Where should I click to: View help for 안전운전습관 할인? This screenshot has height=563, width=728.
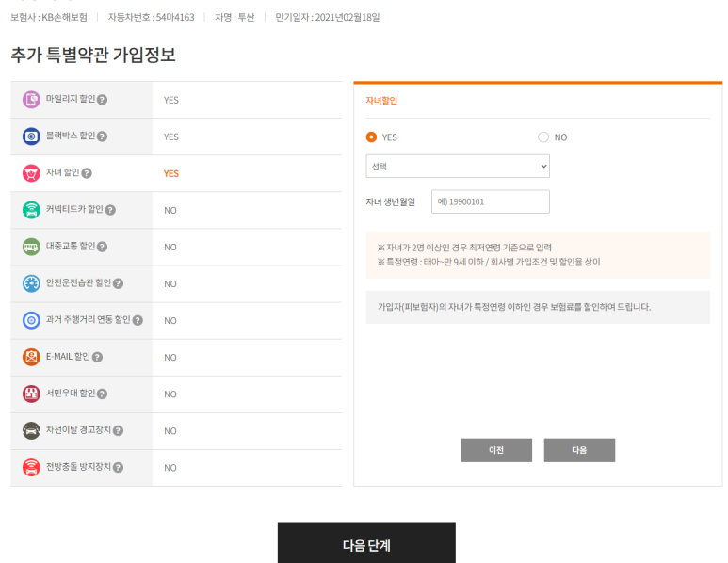118,283
